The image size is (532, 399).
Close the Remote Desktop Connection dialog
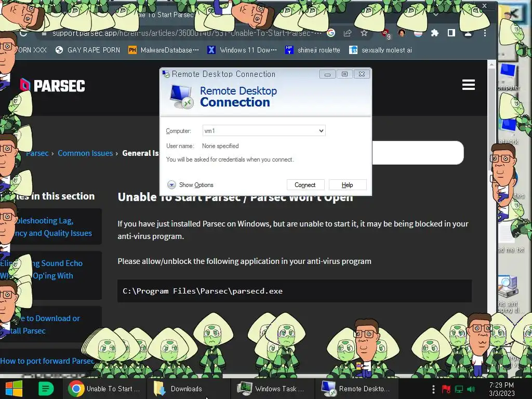click(x=362, y=74)
